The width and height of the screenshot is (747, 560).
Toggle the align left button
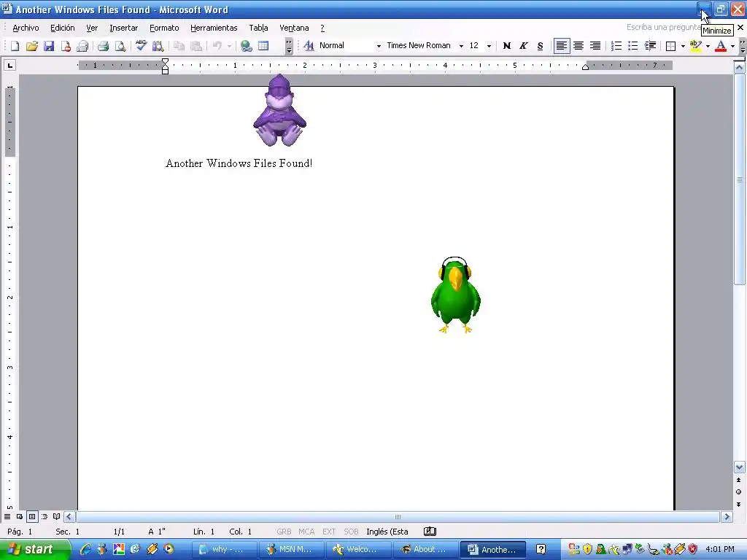pos(562,46)
